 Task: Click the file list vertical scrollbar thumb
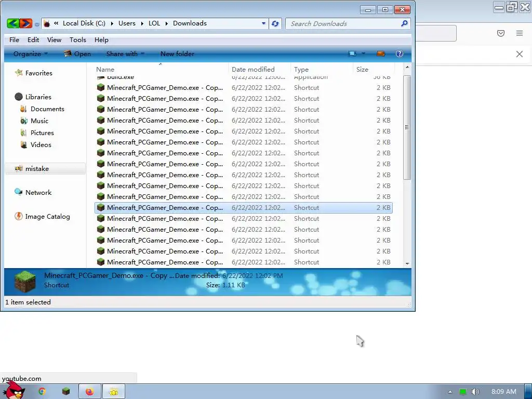click(x=407, y=127)
